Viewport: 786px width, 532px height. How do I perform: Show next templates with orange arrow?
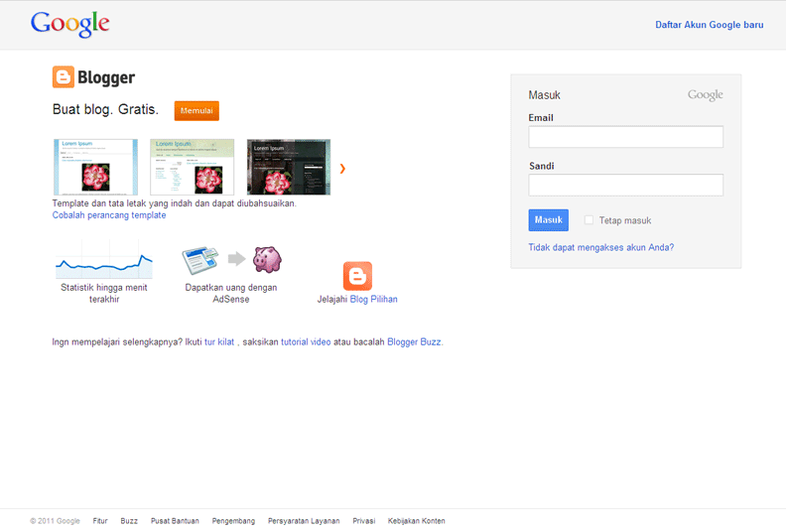[342, 169]
